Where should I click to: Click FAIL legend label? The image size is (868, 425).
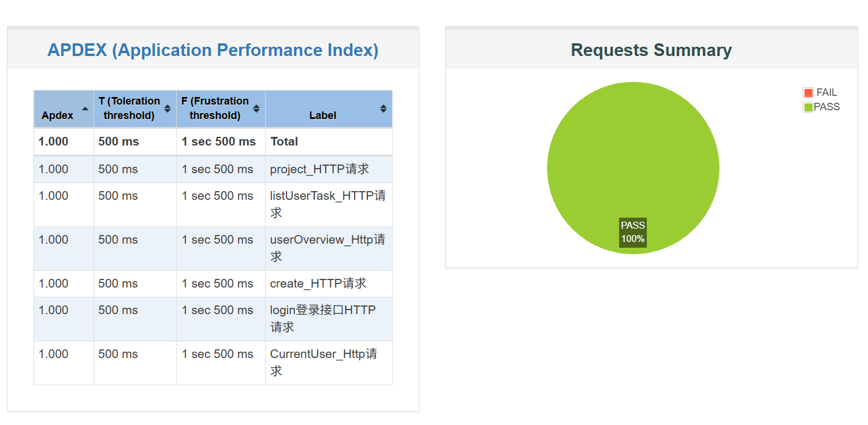coord(826,92)
